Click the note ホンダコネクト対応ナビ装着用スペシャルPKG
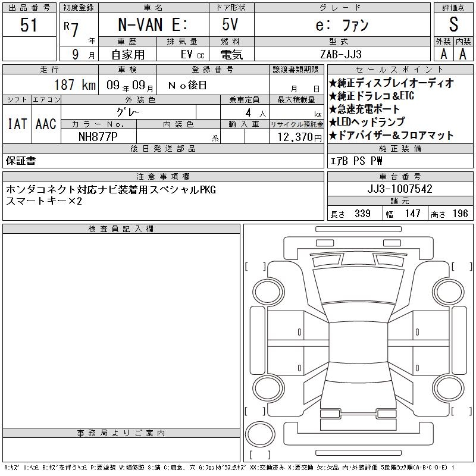476x476 pixels. (x=111, y=189)
